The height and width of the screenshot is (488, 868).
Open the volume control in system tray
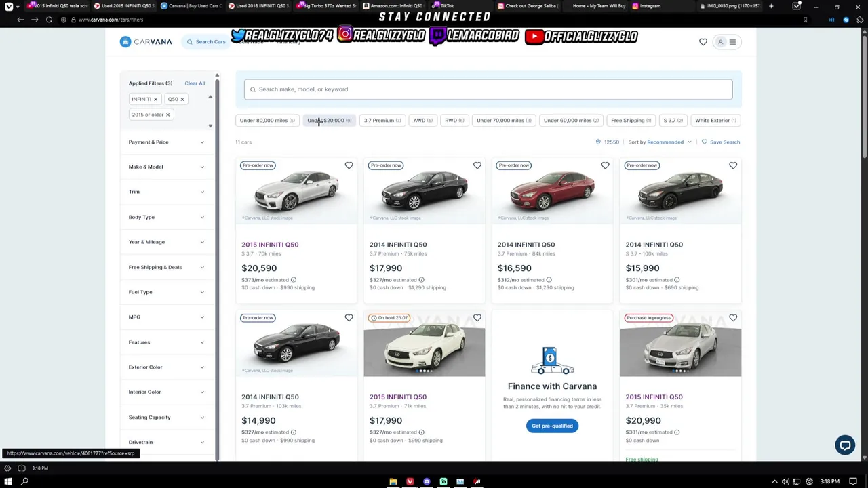[785, 481]
